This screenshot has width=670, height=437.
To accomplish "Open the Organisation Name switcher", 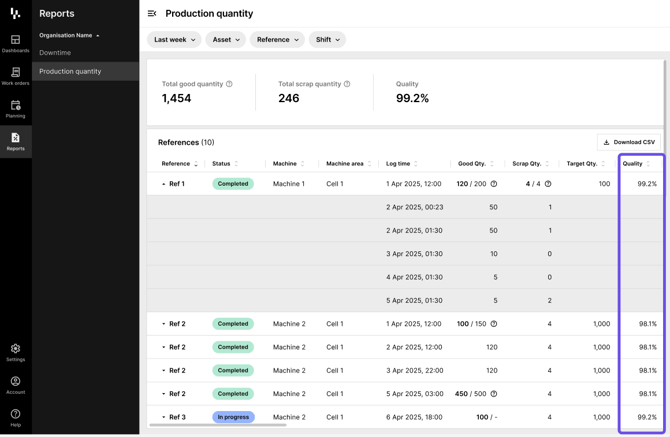I will click(69, 35).
